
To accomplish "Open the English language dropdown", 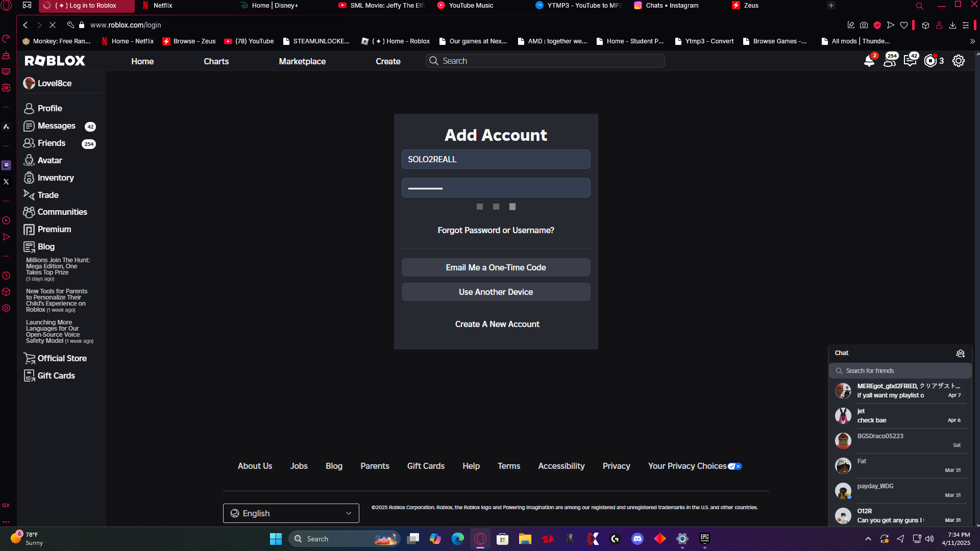I will pos(291,513).
